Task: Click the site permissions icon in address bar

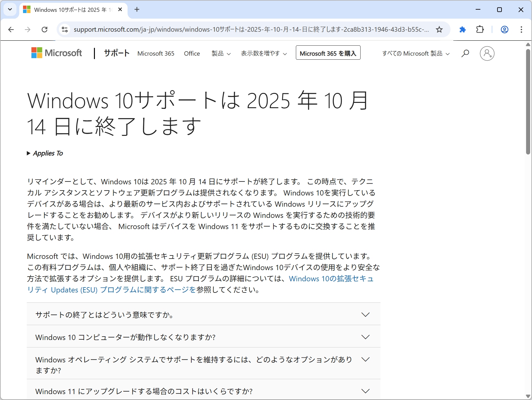Action: click(x=65, y=30)
